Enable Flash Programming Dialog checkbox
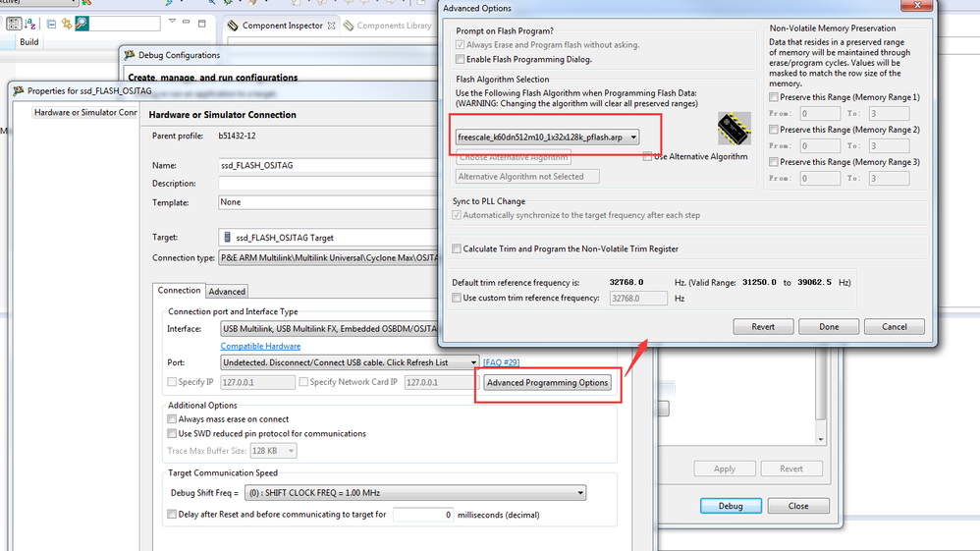 (x=460, y=59)
